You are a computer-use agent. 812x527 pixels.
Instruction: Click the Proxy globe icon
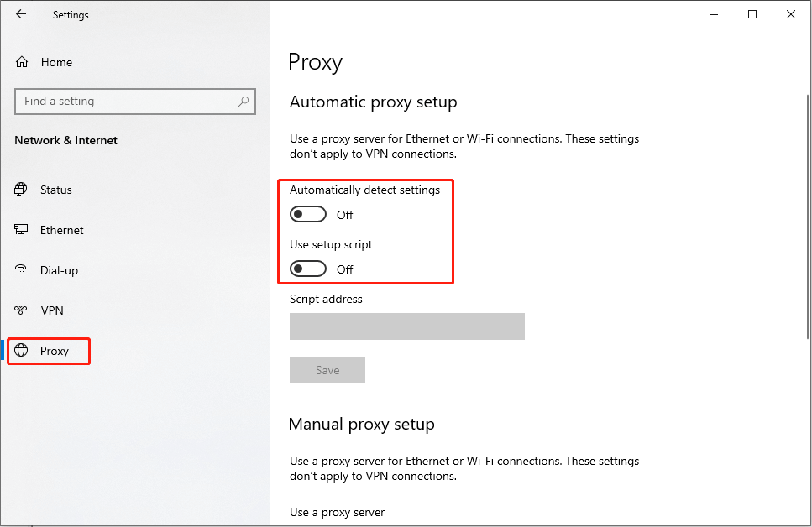[23, 351]
